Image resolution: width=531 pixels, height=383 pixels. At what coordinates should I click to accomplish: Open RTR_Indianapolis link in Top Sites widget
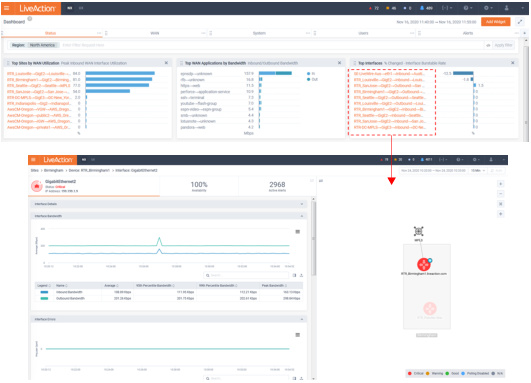pyautogui.click(x=39, y=103)
